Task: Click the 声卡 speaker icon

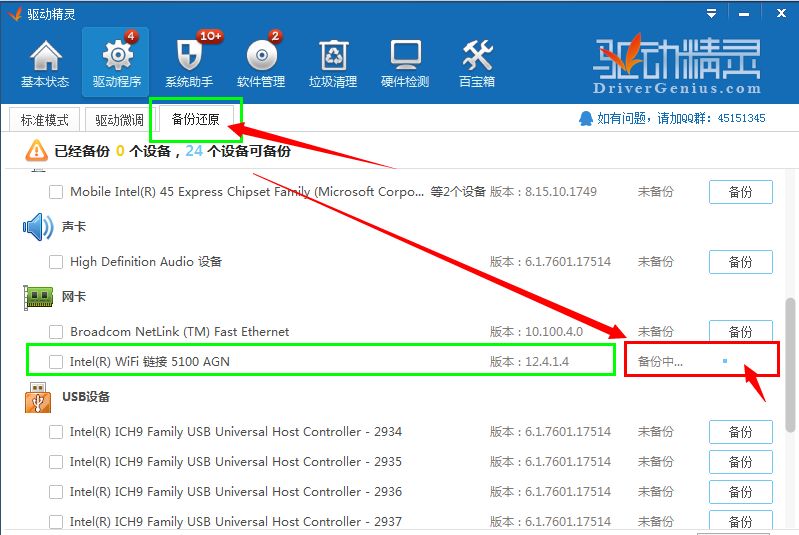Action: coord(38,227)
